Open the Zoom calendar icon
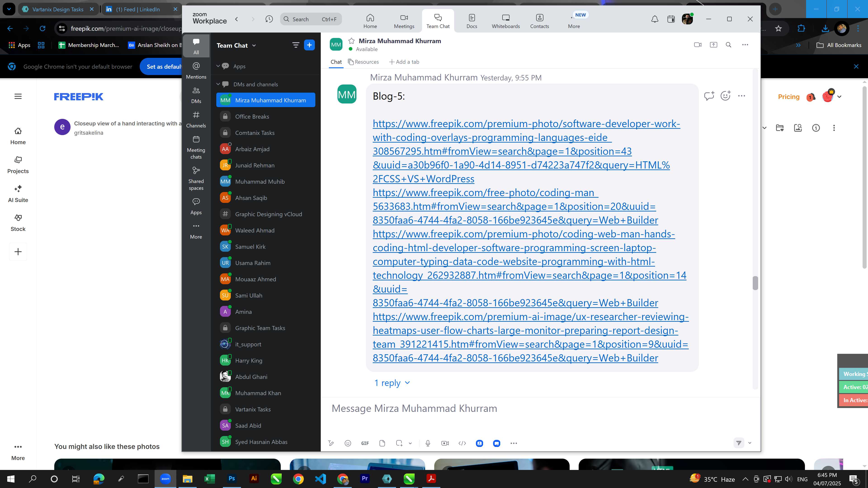Screen dimensions: 868x488 pos(671,19)
